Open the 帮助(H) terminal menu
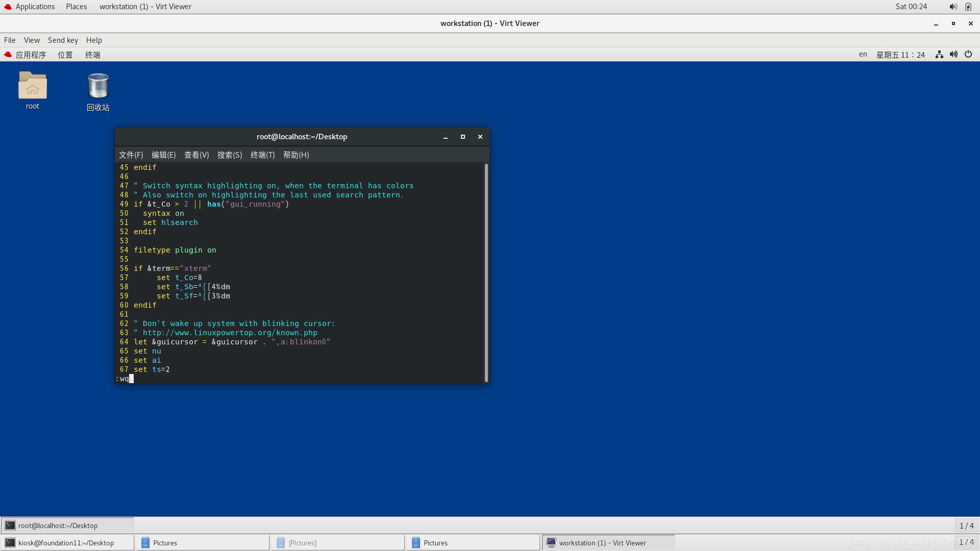The image size is (980, 551). tap(296, 155)
